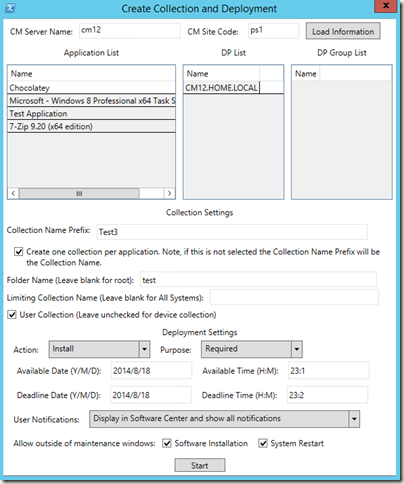The image size is (404, 484).
Task: Uncheck the User Collection checkbox
Action: (12, 314)
